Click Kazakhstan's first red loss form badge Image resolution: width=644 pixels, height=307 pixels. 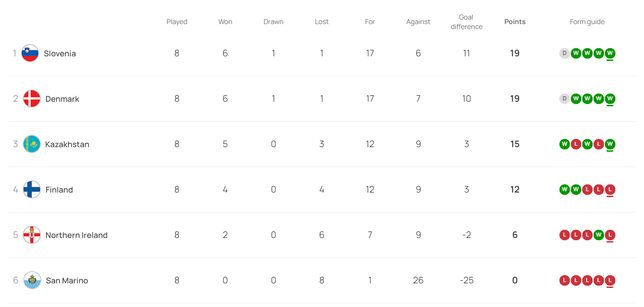tap(576, 144)
